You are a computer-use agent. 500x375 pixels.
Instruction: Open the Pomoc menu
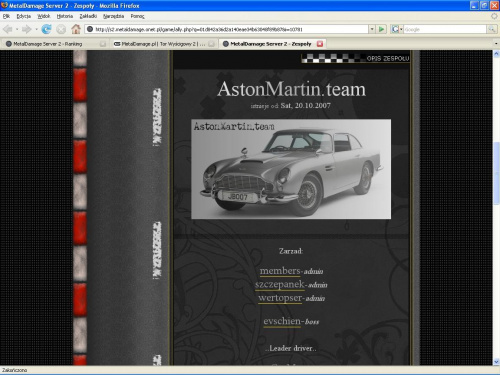click(137, 16)
